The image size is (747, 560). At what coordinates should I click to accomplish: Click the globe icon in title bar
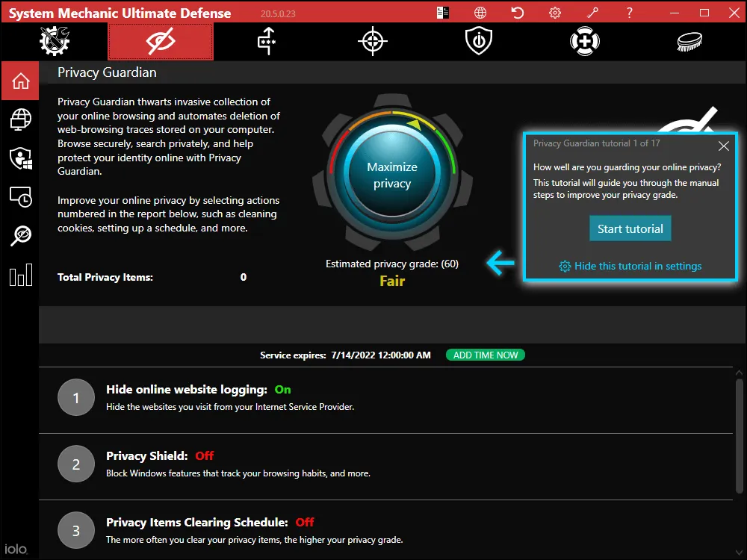(480, 13)
